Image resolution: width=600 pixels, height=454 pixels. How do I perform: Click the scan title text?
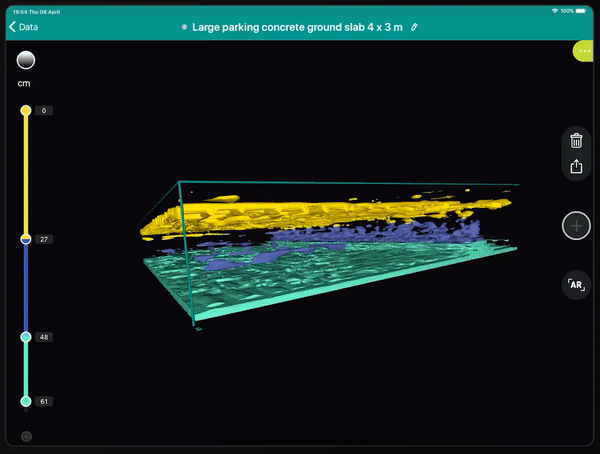(297, 27)
